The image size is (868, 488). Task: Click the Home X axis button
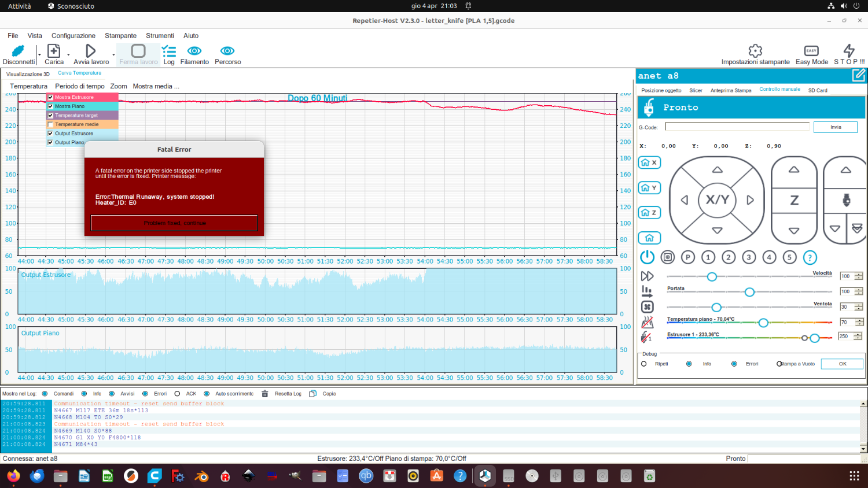[649, 163]
